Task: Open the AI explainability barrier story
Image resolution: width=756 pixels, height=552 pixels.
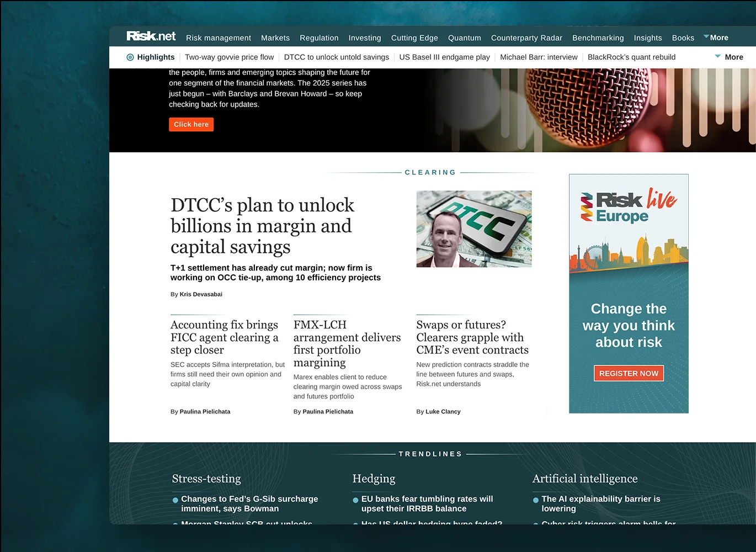Action: 600,503
